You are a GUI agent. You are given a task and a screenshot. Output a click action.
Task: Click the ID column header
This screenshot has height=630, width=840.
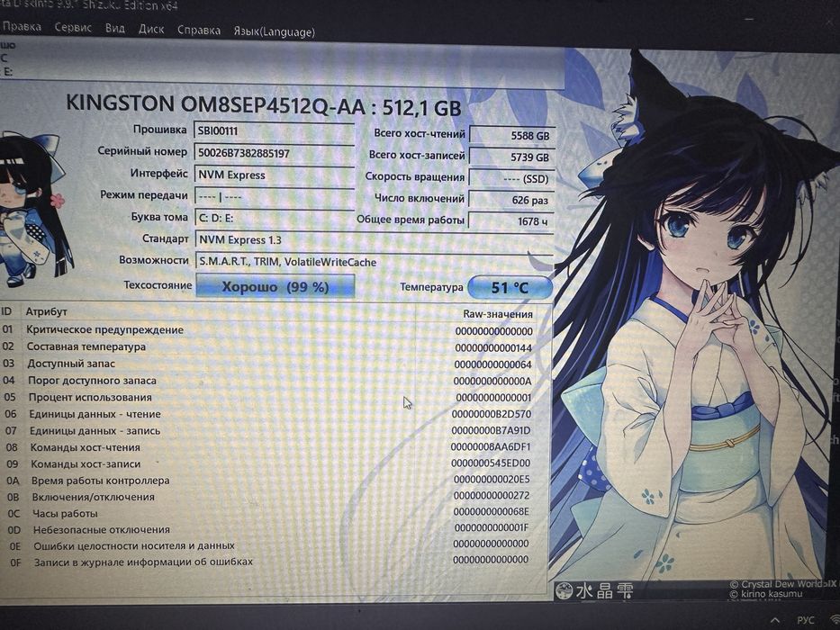[7, 310]
